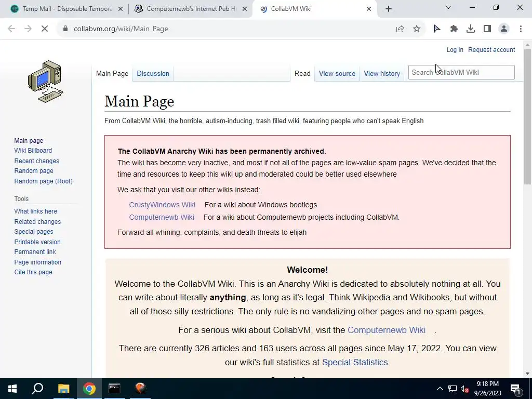Open a new tab with the plus button

(389, 9)
